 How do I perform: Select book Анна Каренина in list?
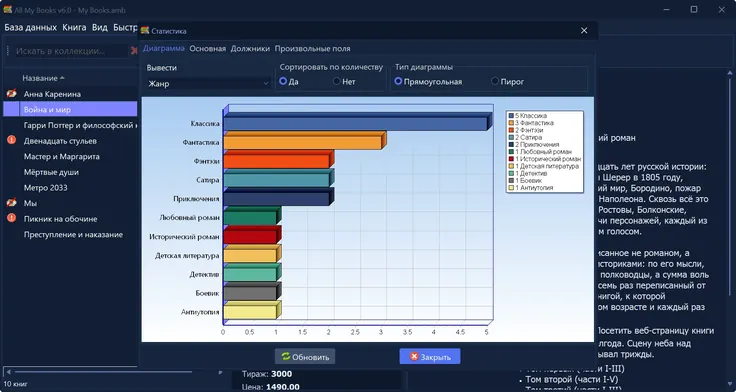point(52,94)
